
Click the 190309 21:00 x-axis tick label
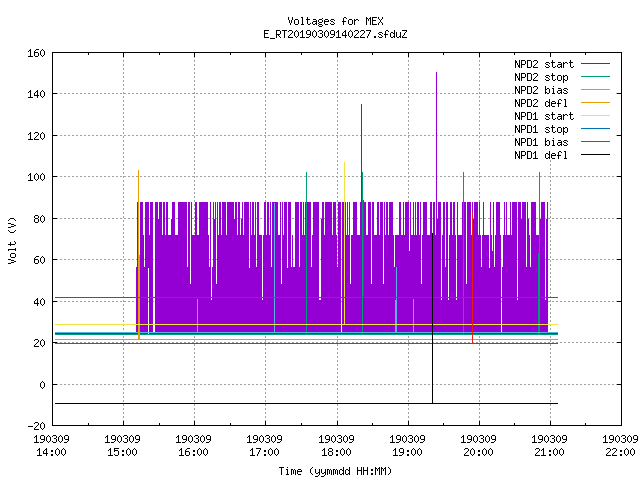(549, 446)
